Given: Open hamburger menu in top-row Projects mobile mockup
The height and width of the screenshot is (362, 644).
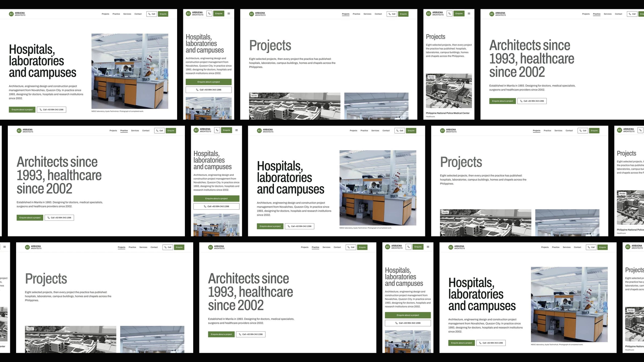Looking at the screenshot, I should point(469,13).
